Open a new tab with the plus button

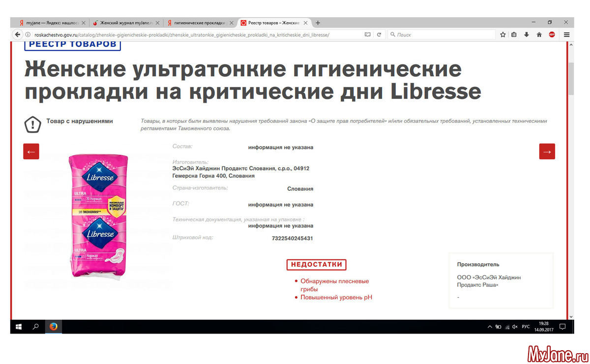pyautogui.click(x=318, y=23)
